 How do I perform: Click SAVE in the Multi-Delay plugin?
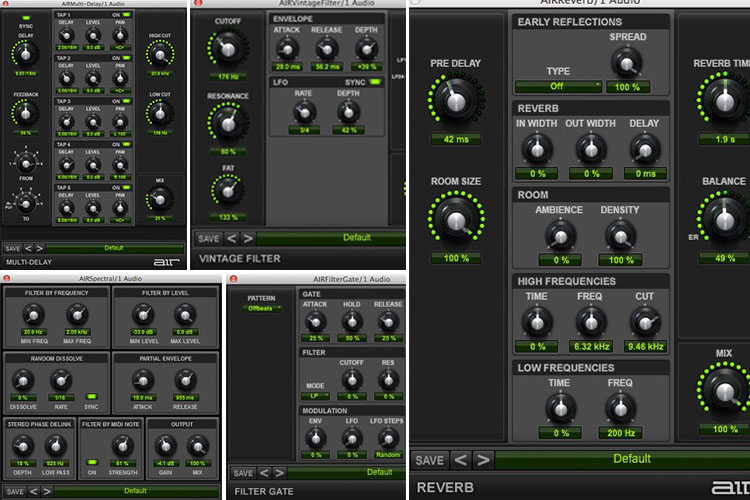click(x=13, y=248)
